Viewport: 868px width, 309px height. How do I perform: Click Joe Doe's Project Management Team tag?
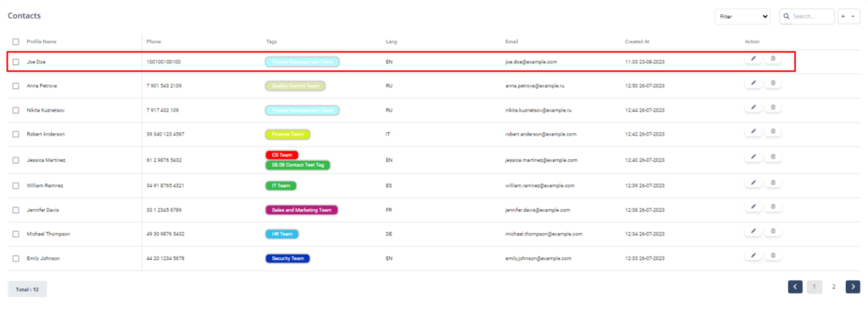tap(303, 62)
